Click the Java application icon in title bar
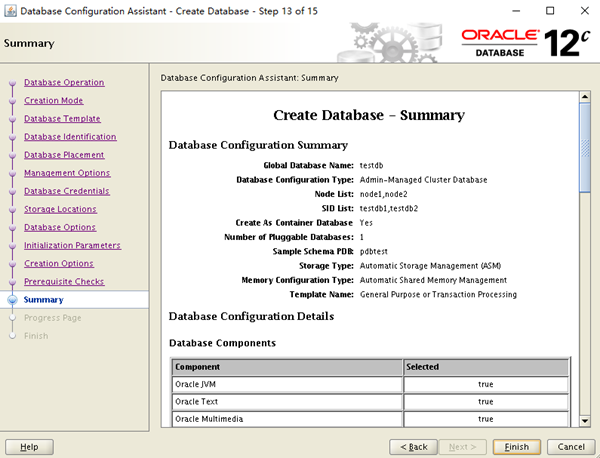Viewport: 600px width, 458px height. tap(10, 11)
